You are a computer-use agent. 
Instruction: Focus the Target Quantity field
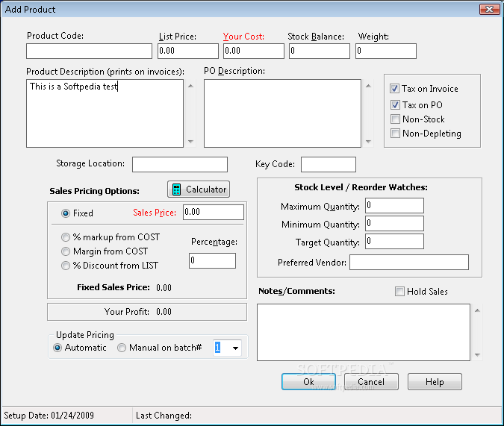pos(394,242)
